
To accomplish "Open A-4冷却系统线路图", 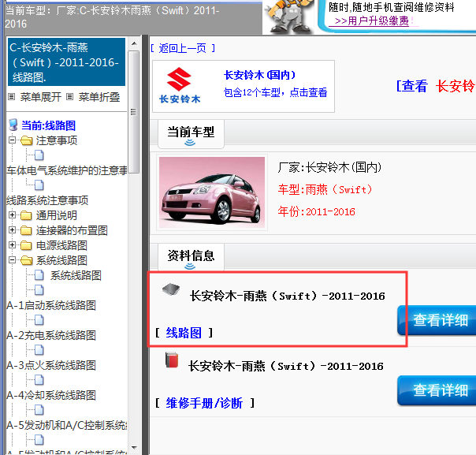I will [51, 395].
